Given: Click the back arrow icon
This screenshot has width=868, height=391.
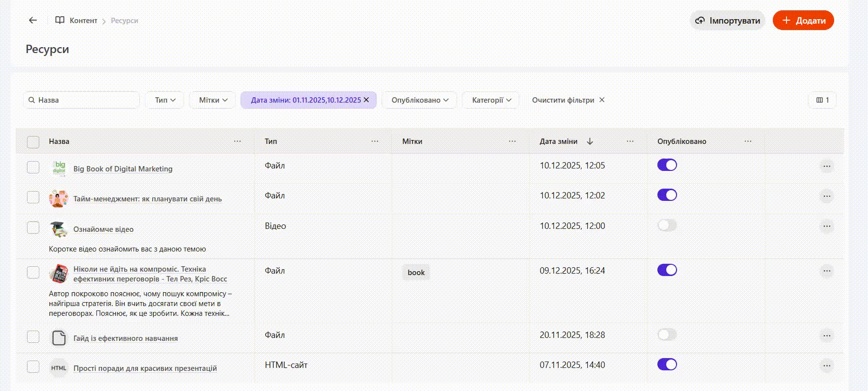Looking at the screenshot, I should click(33, 20).
